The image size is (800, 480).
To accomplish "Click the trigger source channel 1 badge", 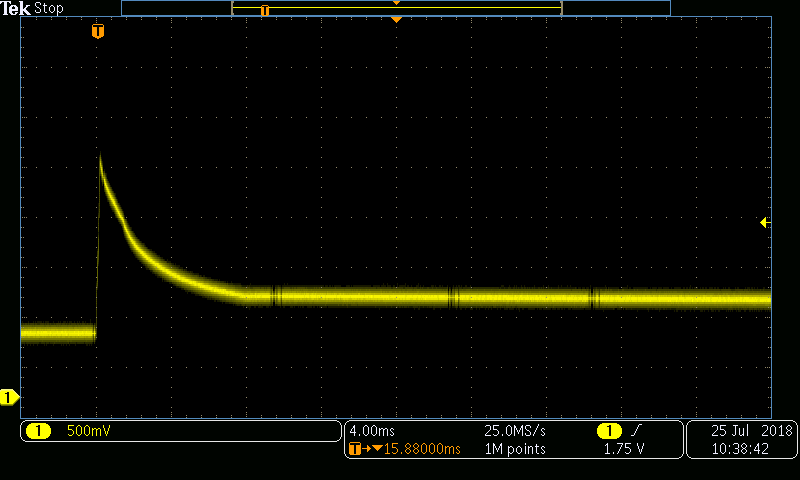I will coord(607,431).
